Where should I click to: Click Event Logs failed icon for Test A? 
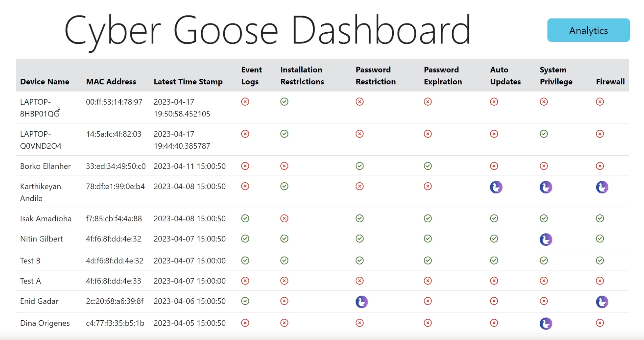click(245, 281)
